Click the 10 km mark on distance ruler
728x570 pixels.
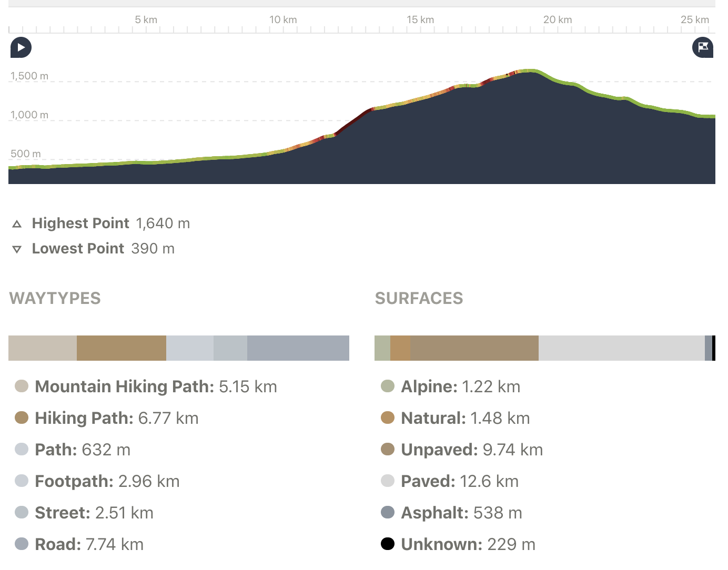[x=283, y=20]
